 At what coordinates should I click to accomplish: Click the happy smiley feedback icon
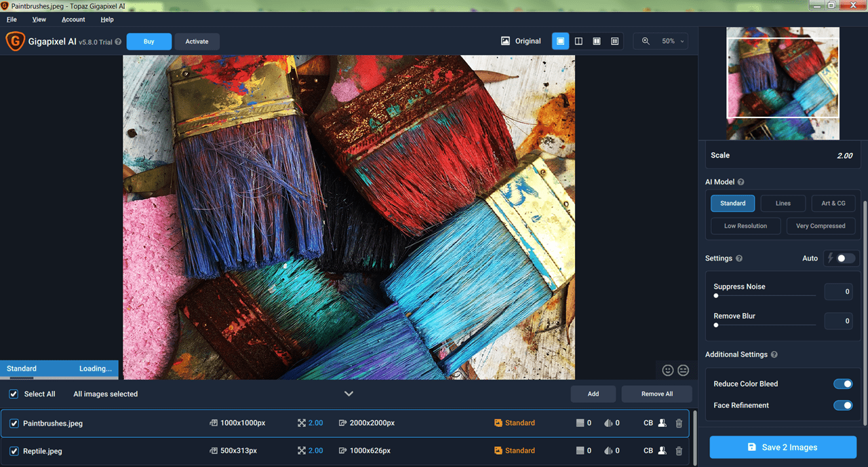(x=668, y=370)
